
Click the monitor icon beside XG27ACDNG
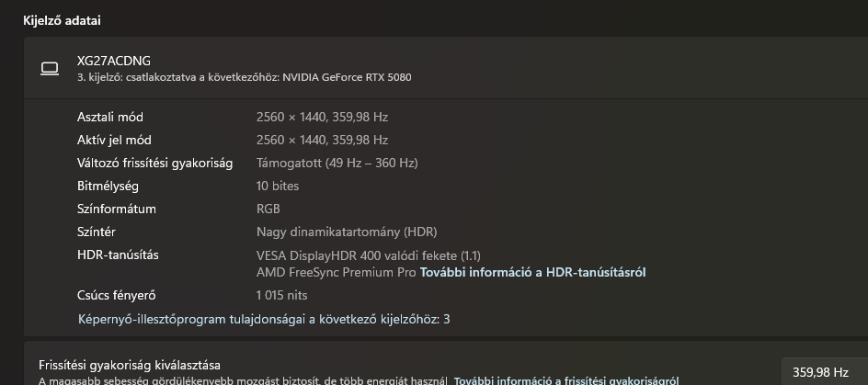pos(50,68)
